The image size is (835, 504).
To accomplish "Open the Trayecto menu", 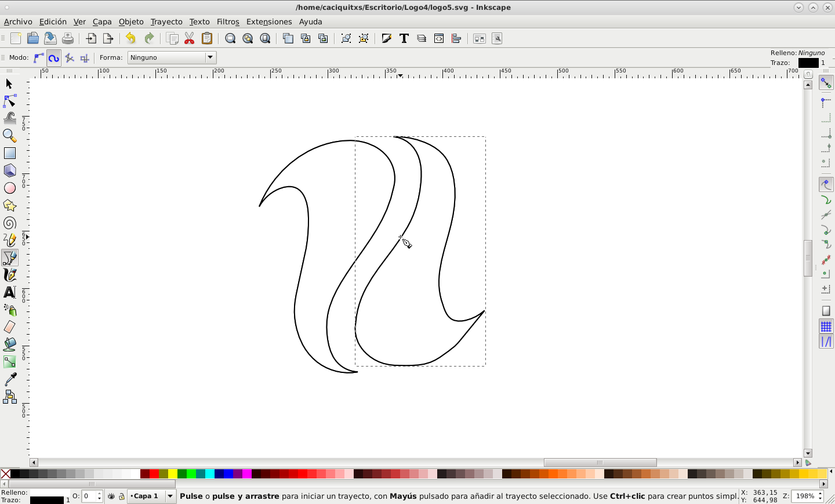I will coord(166,22).
